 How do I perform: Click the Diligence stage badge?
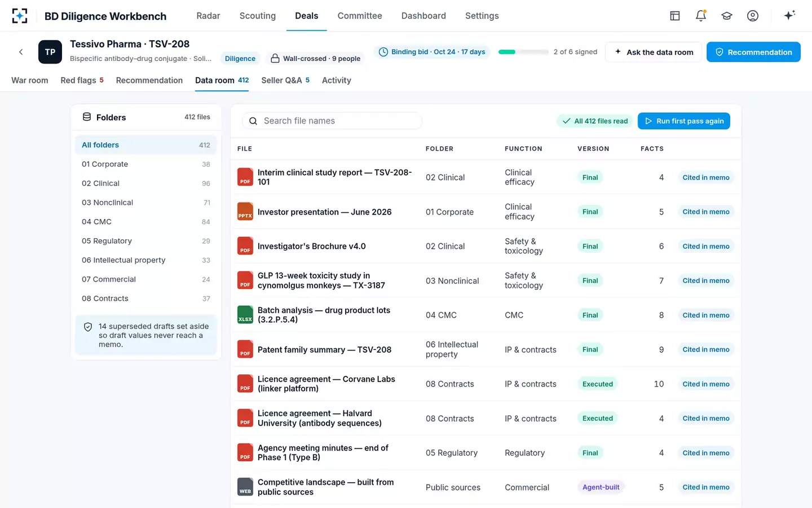(240, 58)
